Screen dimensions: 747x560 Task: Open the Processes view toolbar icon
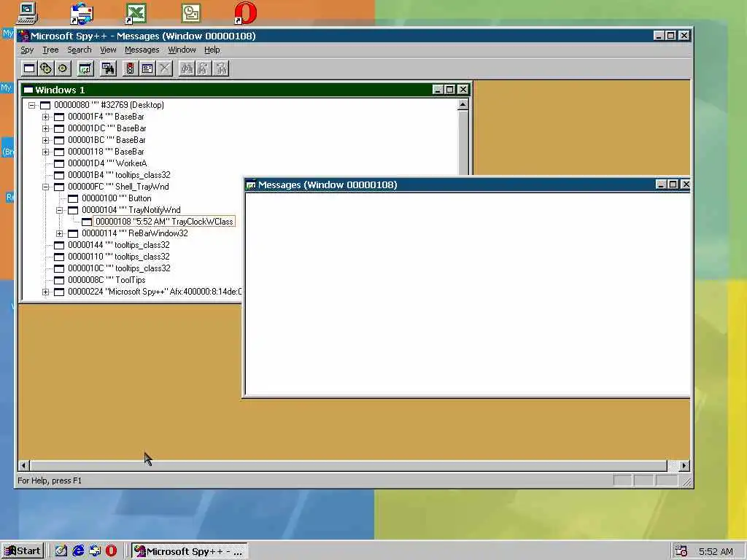point(46,69)
